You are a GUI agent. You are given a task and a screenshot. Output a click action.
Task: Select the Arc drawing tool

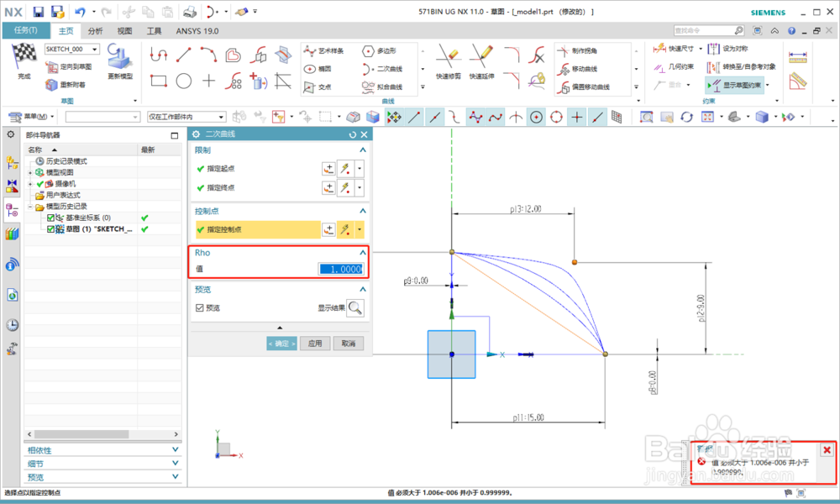tap(208, 55)
